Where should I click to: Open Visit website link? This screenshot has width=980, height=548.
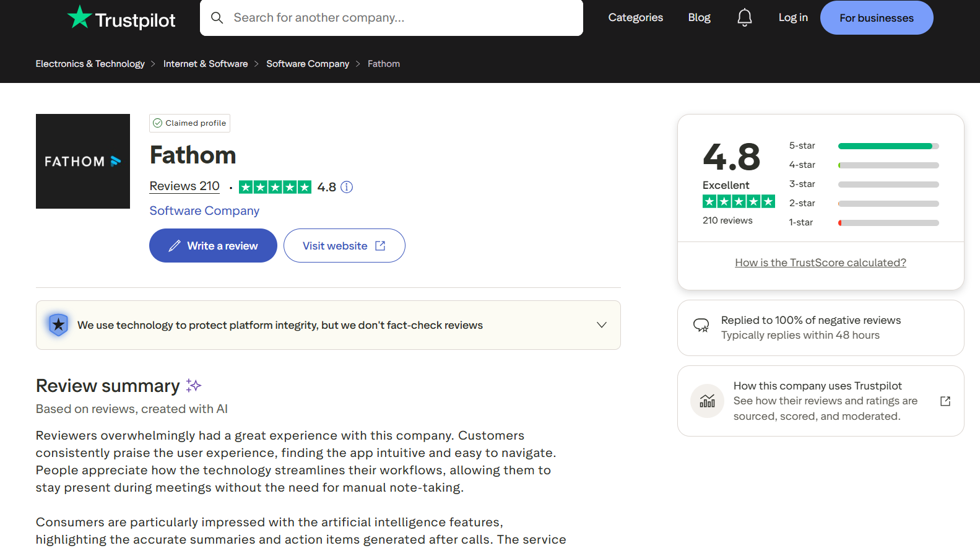pos(344,246)
